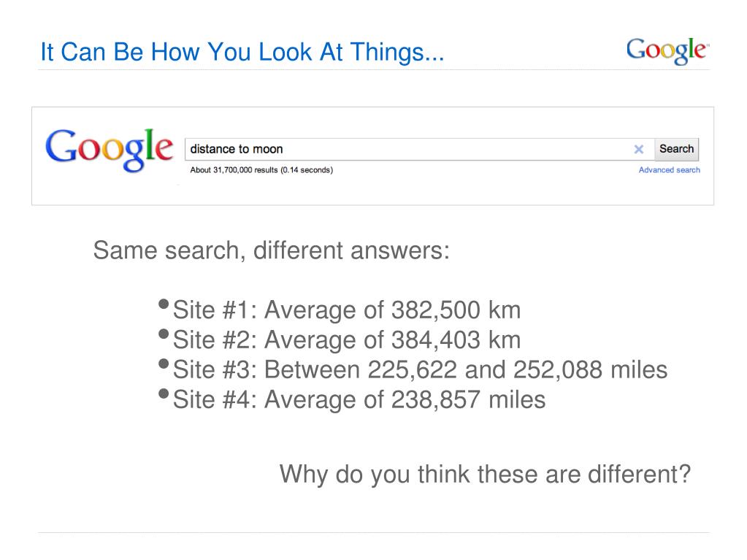Open the Advanced search link

pyautogui.click(x=670, y=170)
